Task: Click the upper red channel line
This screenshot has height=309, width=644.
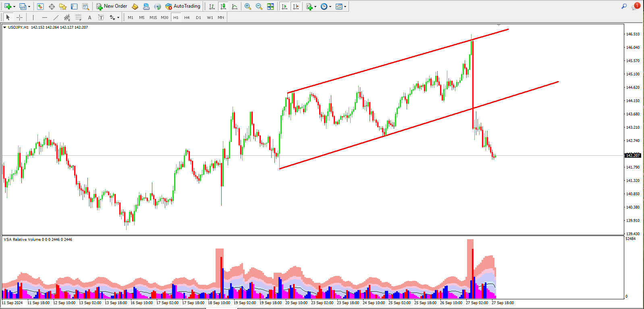Action: [398, 61]
